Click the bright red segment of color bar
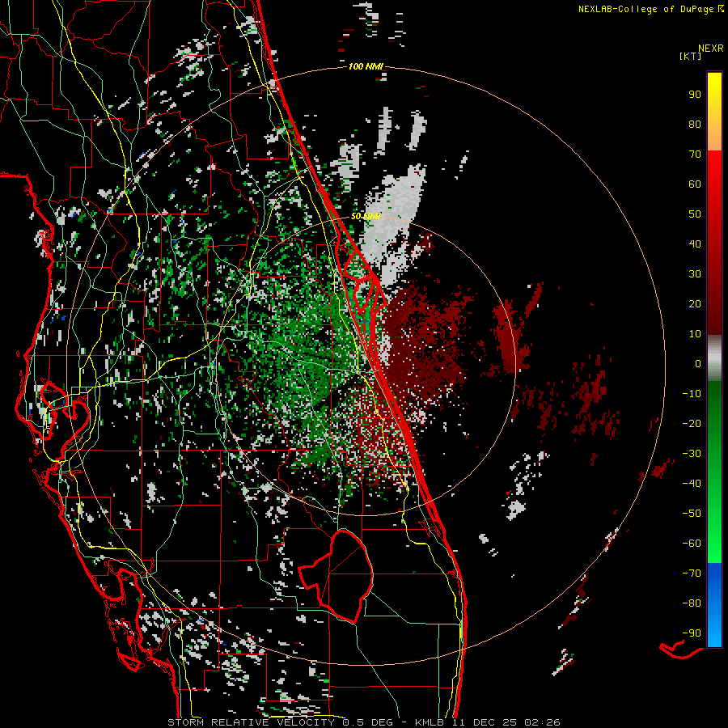728x728 pixels. click(714, 167)
